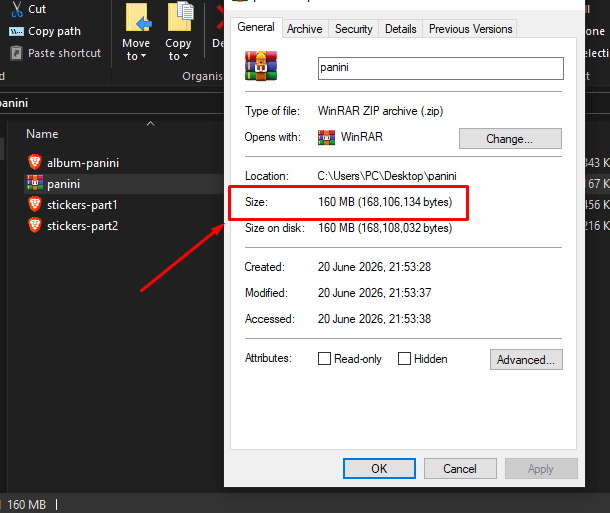Click the Size on disk value 168,108,032 bytes
The image size is (610, 513).
click(385, 228)
